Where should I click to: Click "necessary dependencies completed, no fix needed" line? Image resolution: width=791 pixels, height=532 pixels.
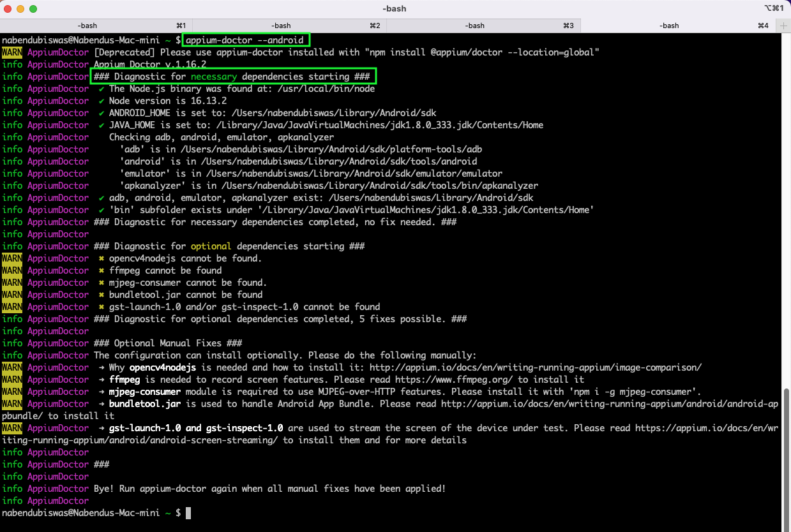pos(275,222)
